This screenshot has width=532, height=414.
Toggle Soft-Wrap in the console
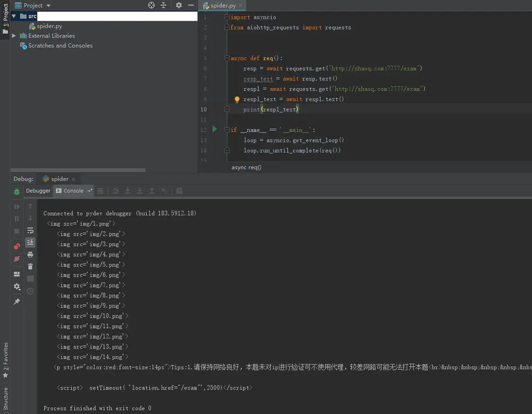click(30, 230)
